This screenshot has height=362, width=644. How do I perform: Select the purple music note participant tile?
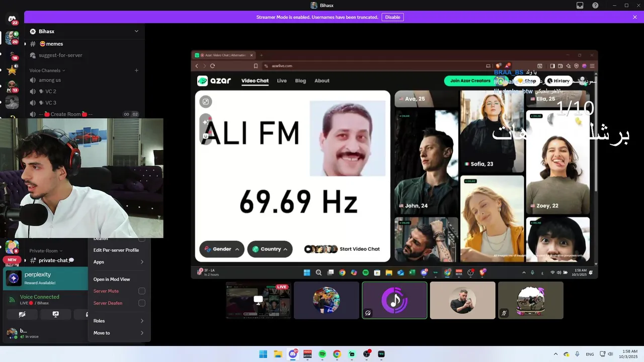394,300
